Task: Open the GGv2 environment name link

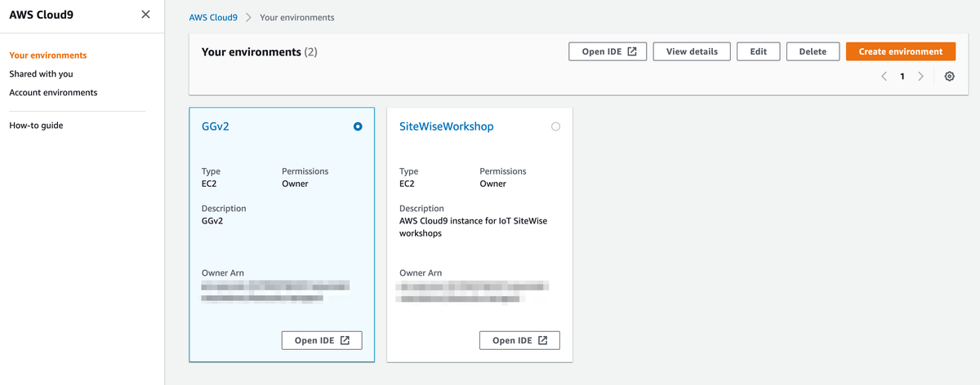Action: click(216, 126)
